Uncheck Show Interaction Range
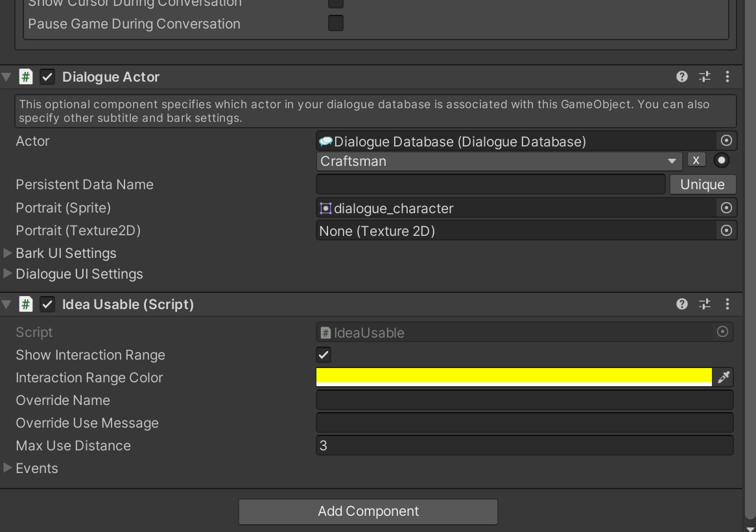 pos(324,355)
